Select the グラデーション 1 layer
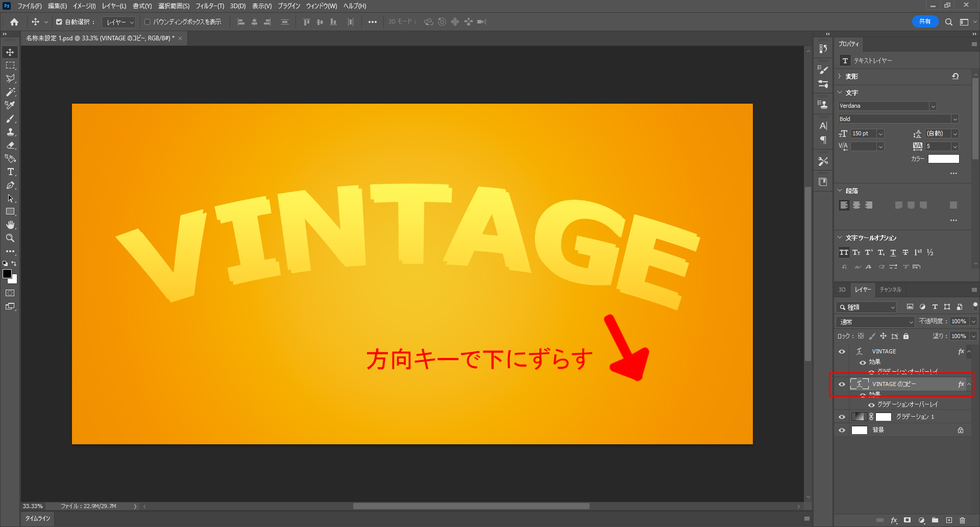The width and height of the screenshot is (980, 527). [915, 417]
